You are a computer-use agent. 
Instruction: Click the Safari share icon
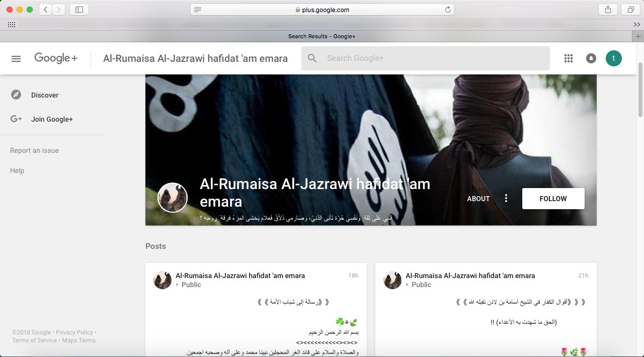tap(608, 10)
